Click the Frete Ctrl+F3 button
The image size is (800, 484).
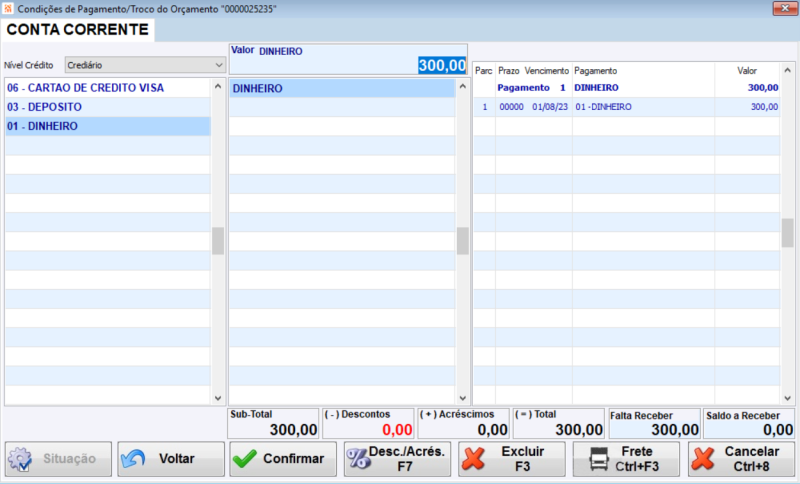[627, 459]
